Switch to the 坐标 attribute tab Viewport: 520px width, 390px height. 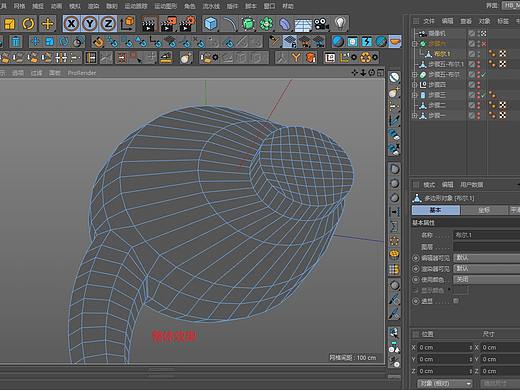pos(484,210)
